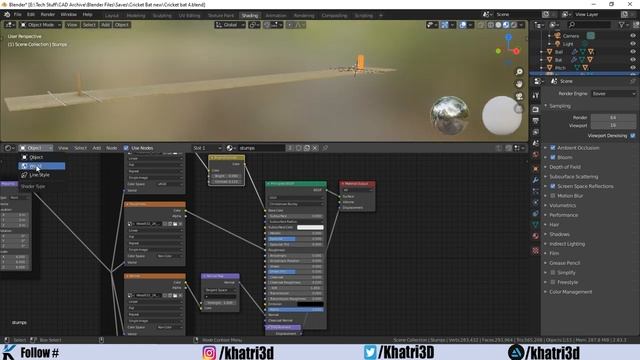Toggle the Bloom checkbox

click(553, 157)
